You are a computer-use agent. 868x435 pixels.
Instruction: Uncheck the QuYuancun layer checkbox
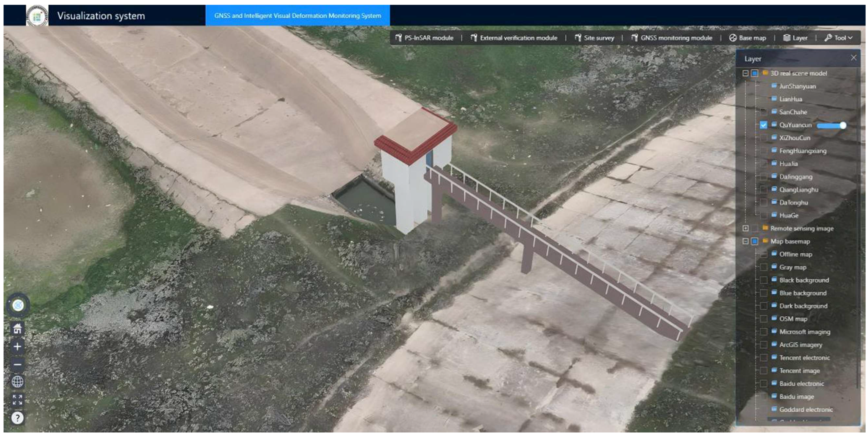[763, 125]
